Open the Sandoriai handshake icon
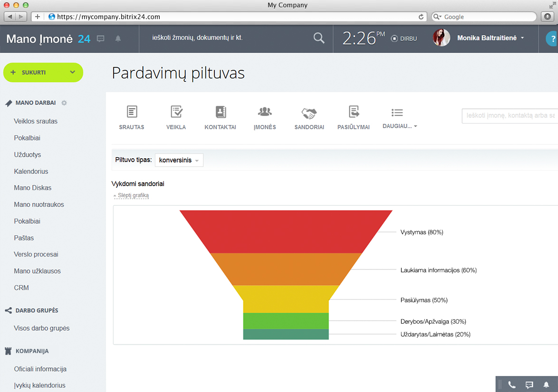 click(x=309, y=113)
